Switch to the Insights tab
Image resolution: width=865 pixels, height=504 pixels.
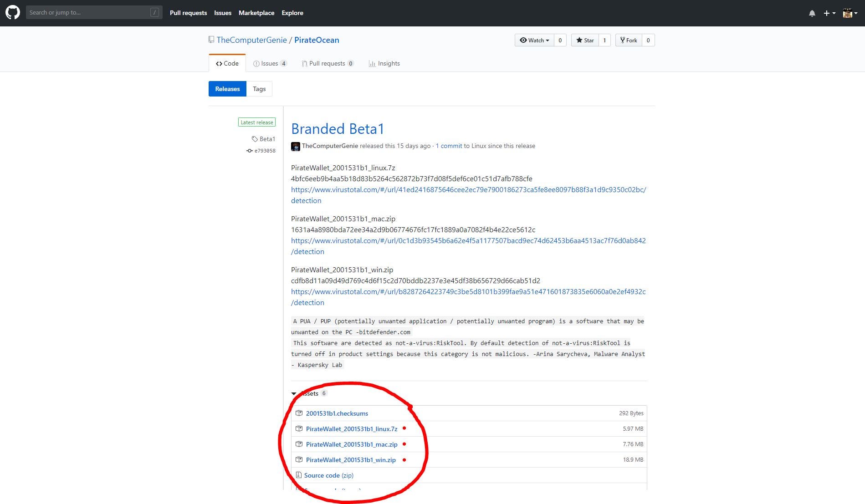point(384,63)
